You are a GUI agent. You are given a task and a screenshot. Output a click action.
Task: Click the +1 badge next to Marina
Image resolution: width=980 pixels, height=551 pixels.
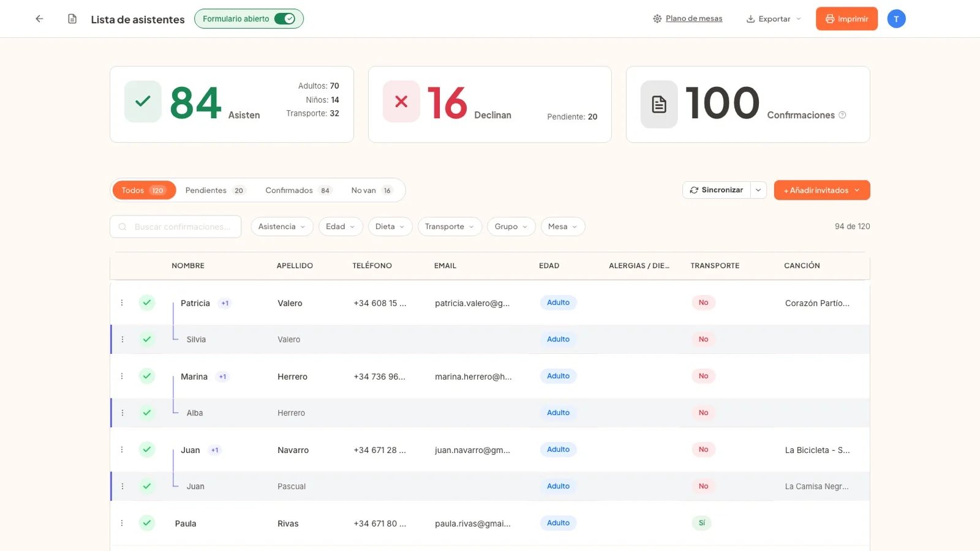point(223,377)
